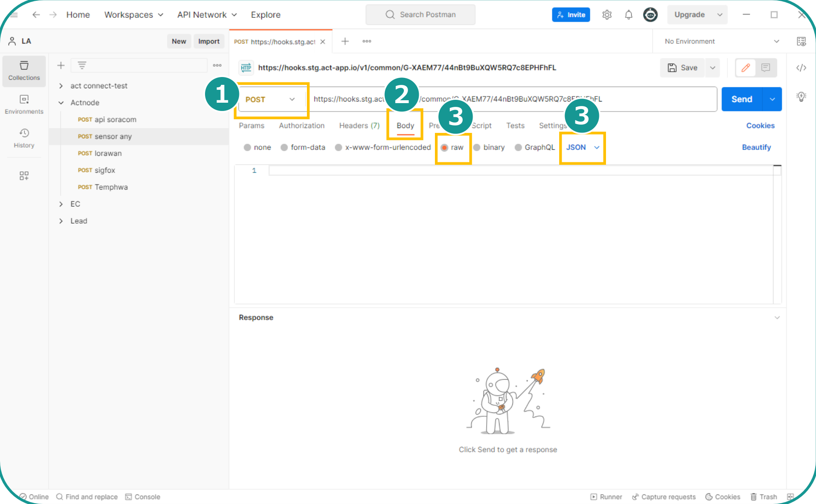This screenshot has height=504, width=816.
Task: Open the environment quick look icon
Action: 801,41
